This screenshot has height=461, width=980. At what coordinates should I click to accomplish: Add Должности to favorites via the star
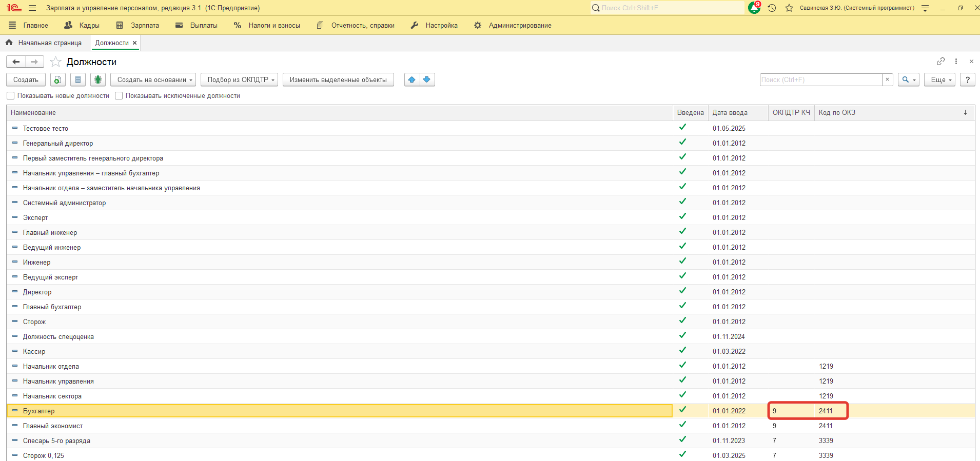coord(56,62)
